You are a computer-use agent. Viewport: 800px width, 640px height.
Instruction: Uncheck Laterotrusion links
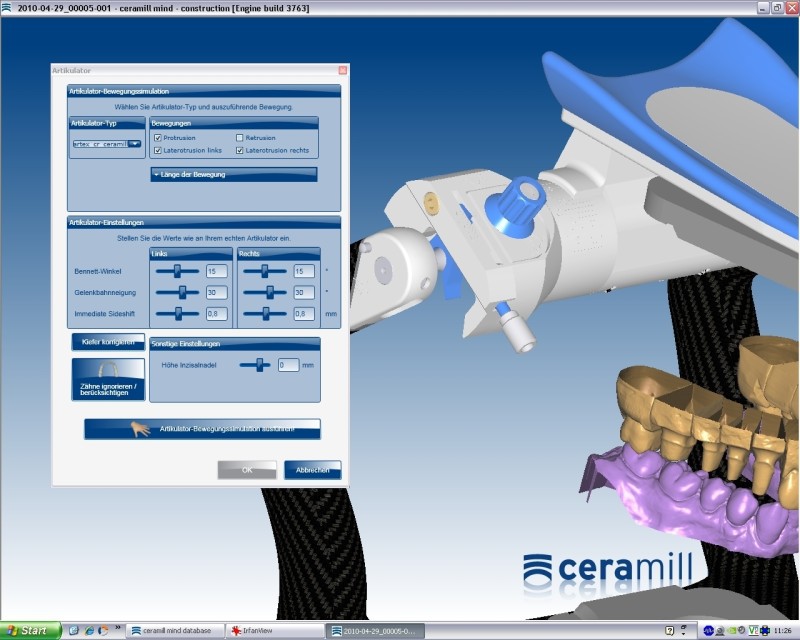(158, 150)
